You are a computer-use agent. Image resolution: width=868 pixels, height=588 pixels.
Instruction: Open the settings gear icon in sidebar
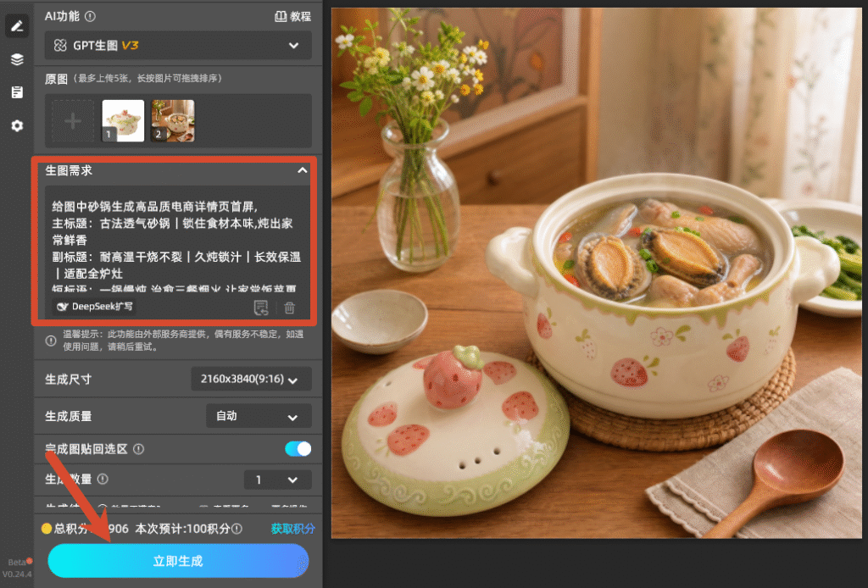pyautogui.click(x=17, y=125)
